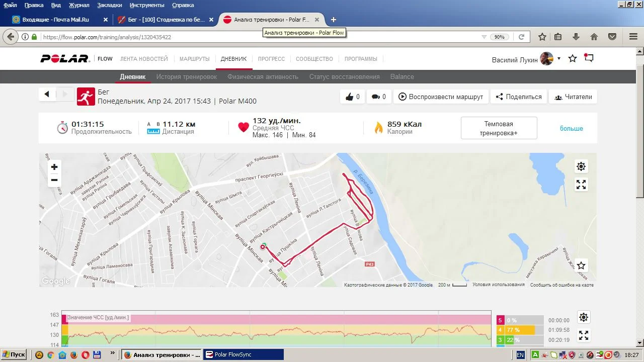The image size is (644, 362).
Task: Open Статус восстановления sub-tab
Action: tap(345, 77)
